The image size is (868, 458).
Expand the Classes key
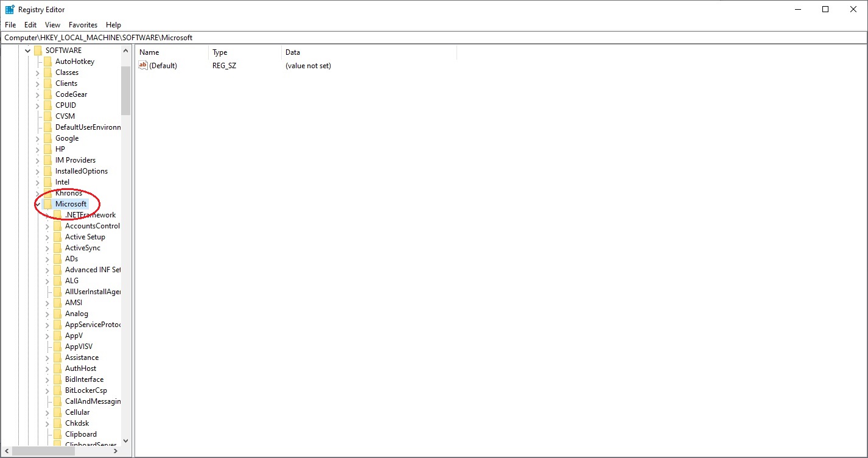38,72
